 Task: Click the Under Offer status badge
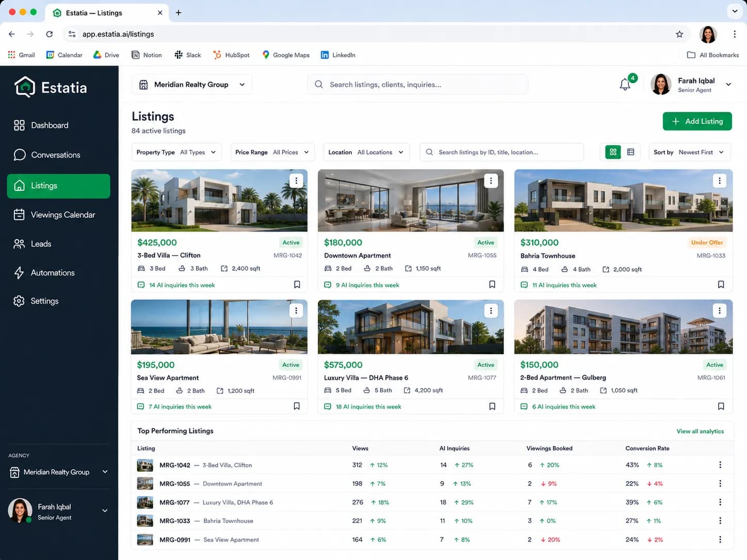pos(707,242)
